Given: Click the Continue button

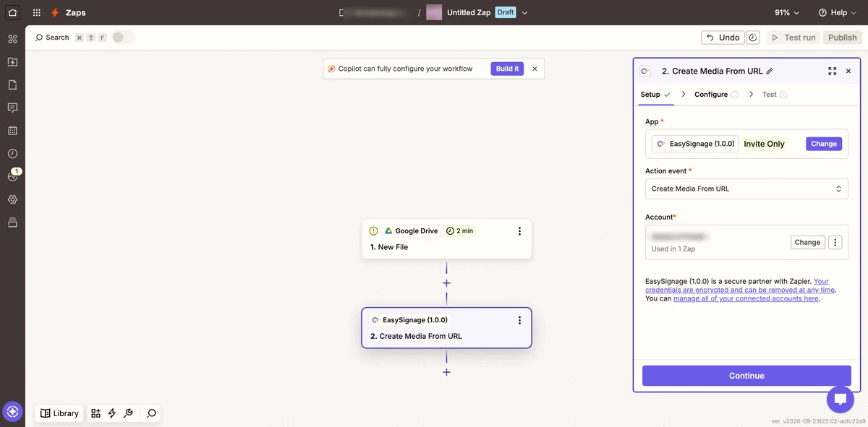Looking at the screenshot, I should click(x=746, y=376).
